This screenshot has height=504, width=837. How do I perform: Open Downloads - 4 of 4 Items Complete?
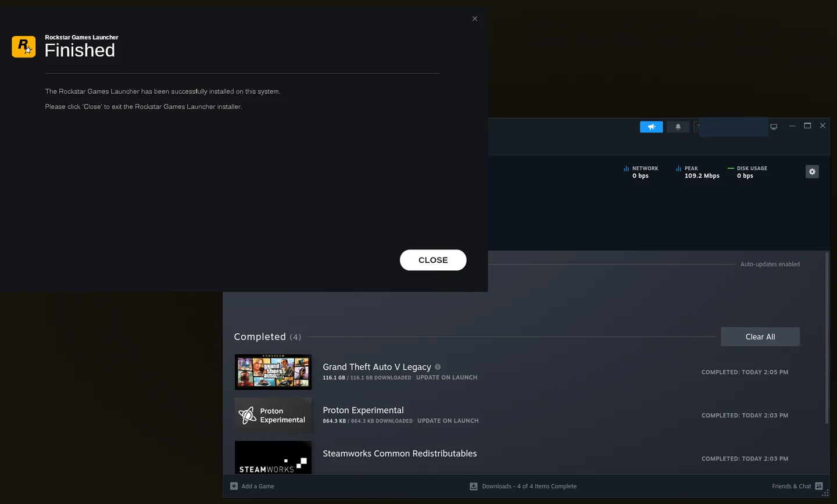(529, 487)
